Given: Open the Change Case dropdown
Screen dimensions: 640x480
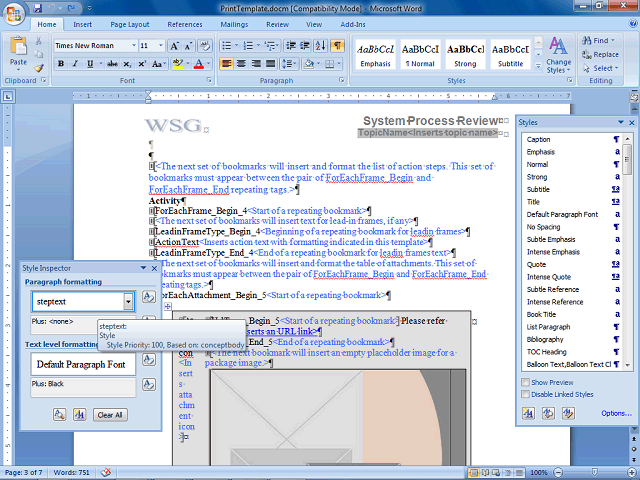Looking at the screenshot, I should coord(158,64).
